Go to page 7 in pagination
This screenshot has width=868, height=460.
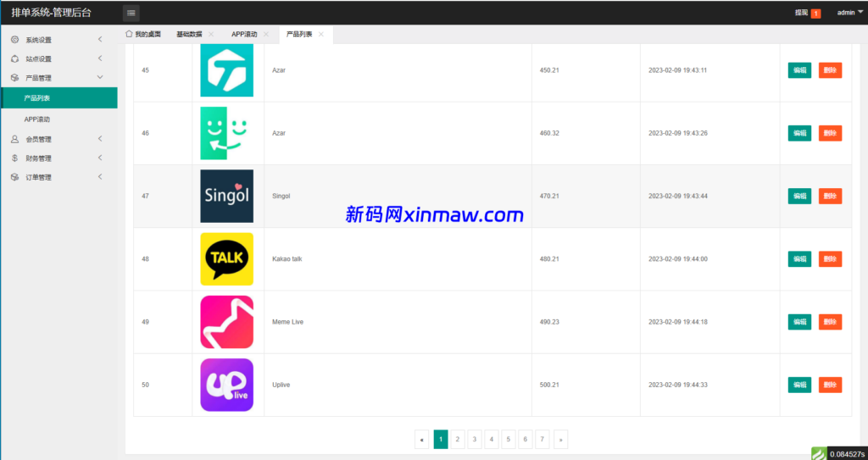(x=542, y=440)
